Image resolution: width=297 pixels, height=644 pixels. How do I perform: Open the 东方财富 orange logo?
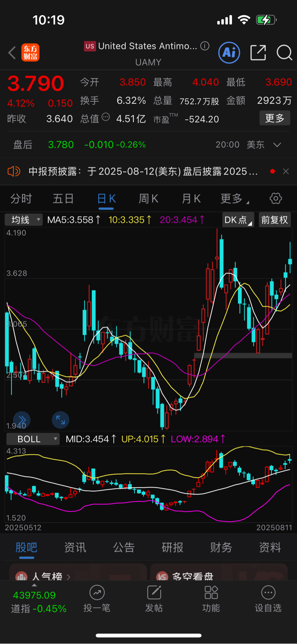point(30,53)
